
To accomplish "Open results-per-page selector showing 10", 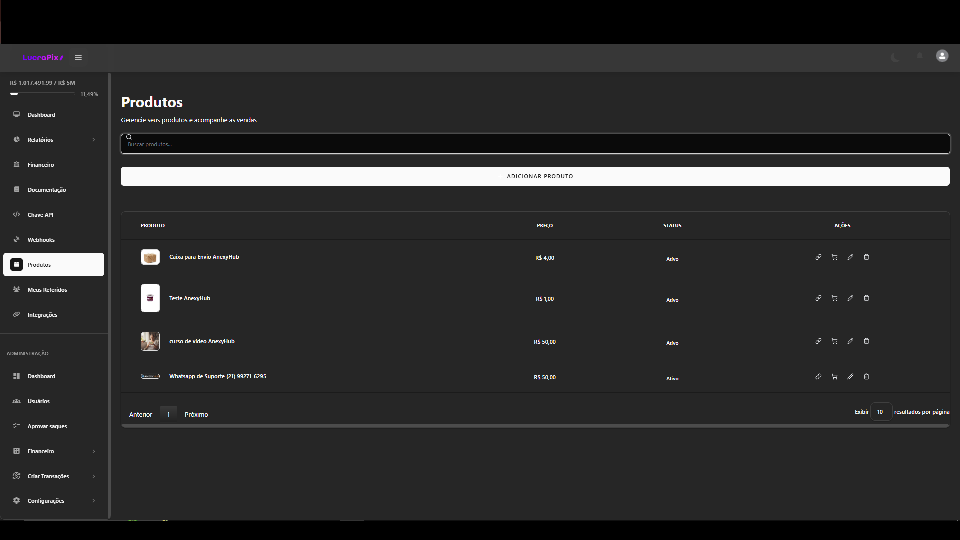I will pos(880,412).
